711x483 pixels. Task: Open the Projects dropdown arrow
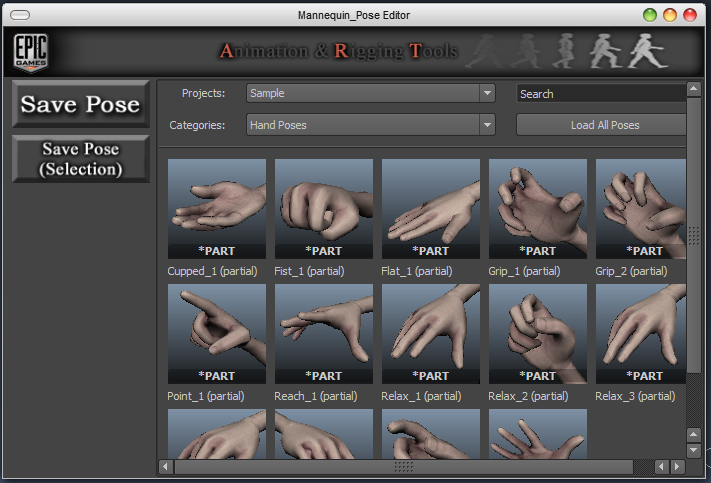pyautogui.click(x=487, y=93)
